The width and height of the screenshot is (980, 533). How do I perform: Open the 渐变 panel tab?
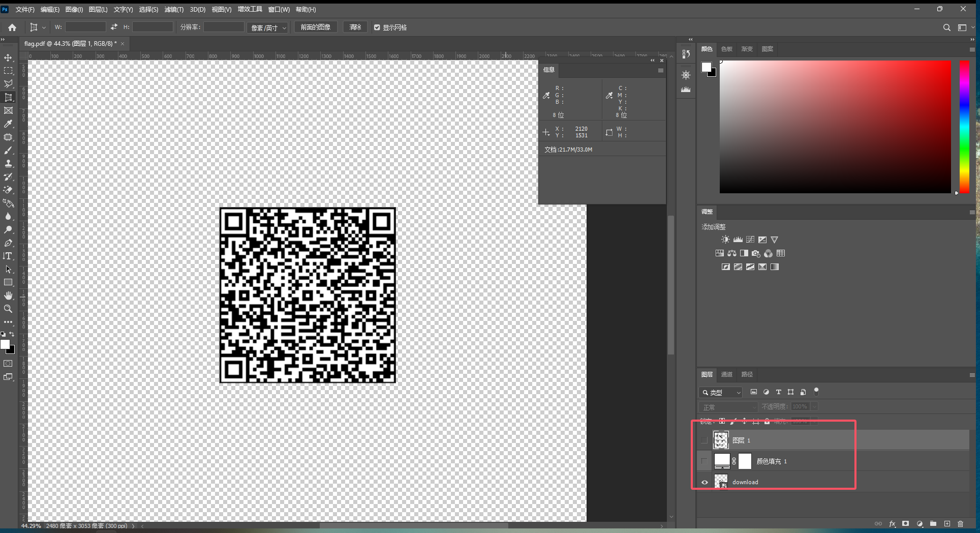click(x=747, y=49)
